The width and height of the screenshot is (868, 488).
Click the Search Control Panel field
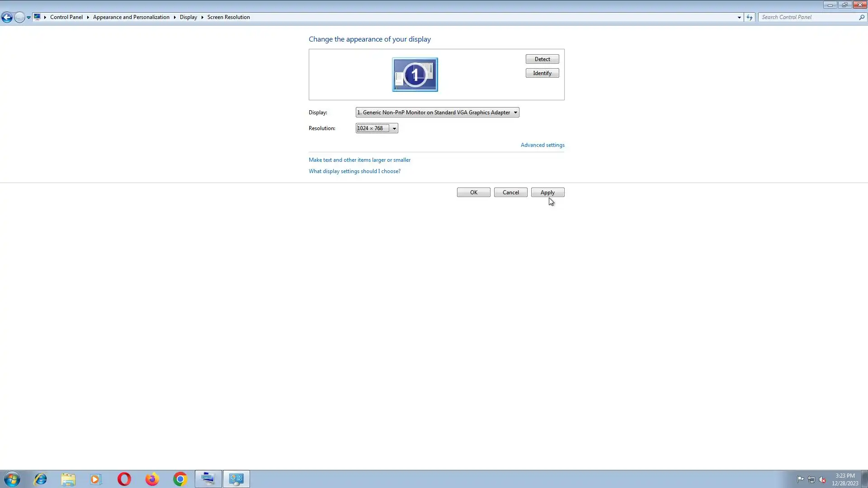(808, 17)
